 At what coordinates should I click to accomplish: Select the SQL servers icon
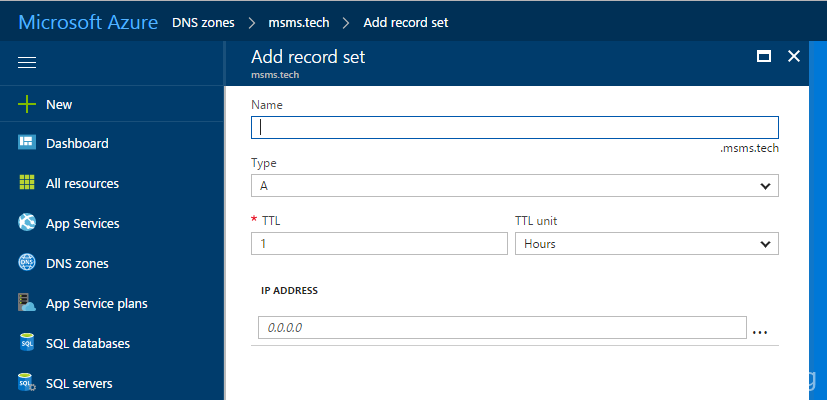pyautogui.click(x=27, y=383)
